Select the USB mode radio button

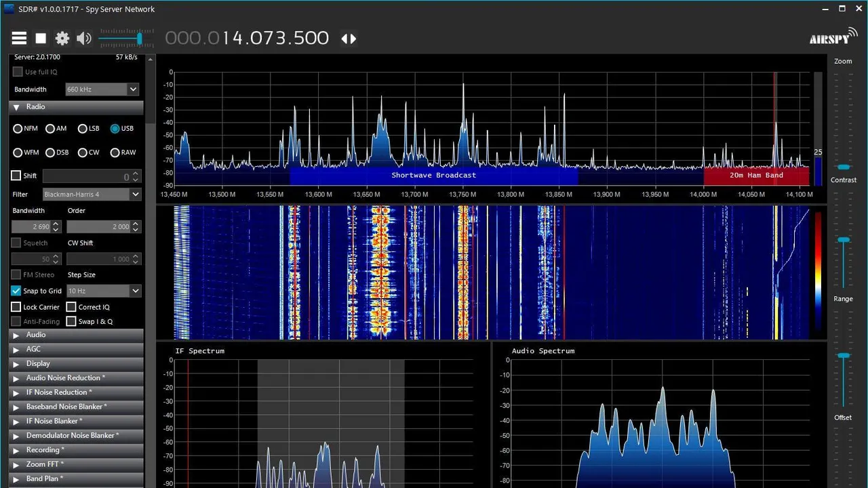coord(115,129)
